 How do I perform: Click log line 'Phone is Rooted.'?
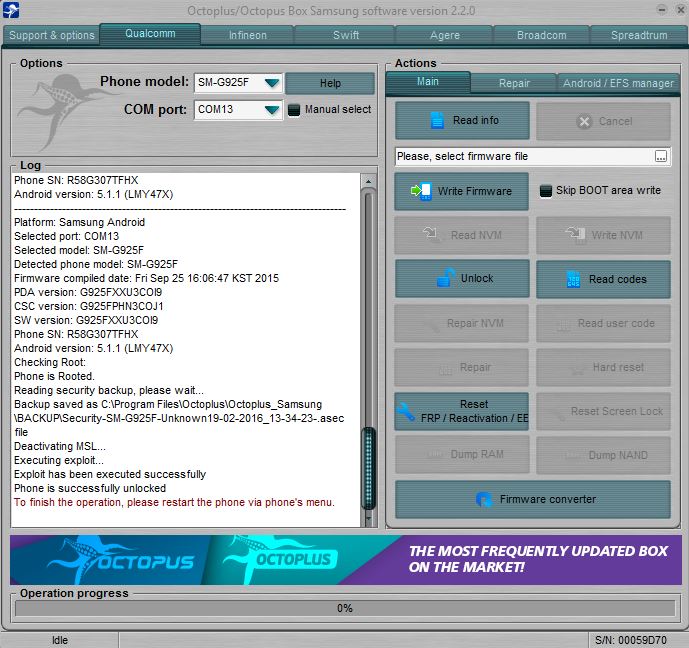54,376
